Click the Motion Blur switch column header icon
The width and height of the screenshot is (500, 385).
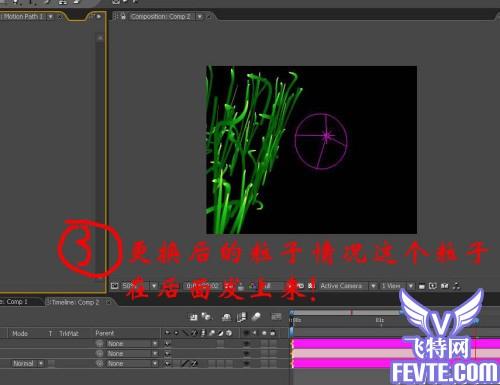tap(212, 333)
